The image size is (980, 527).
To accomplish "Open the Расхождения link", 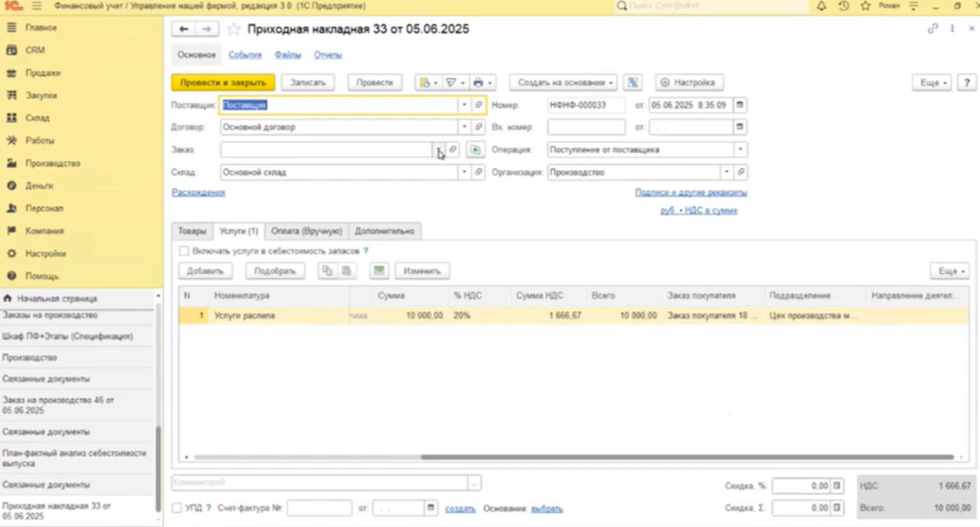I will tap(198, 192).
